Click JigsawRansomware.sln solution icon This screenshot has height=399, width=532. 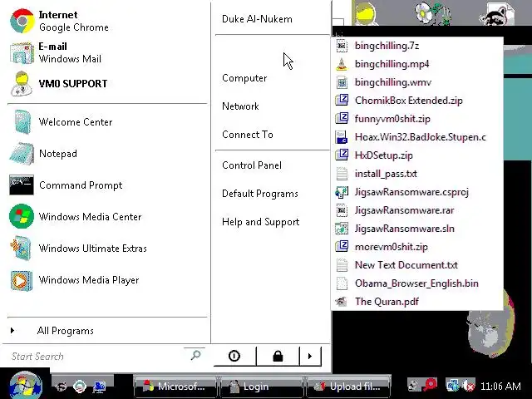click(342, 229)
